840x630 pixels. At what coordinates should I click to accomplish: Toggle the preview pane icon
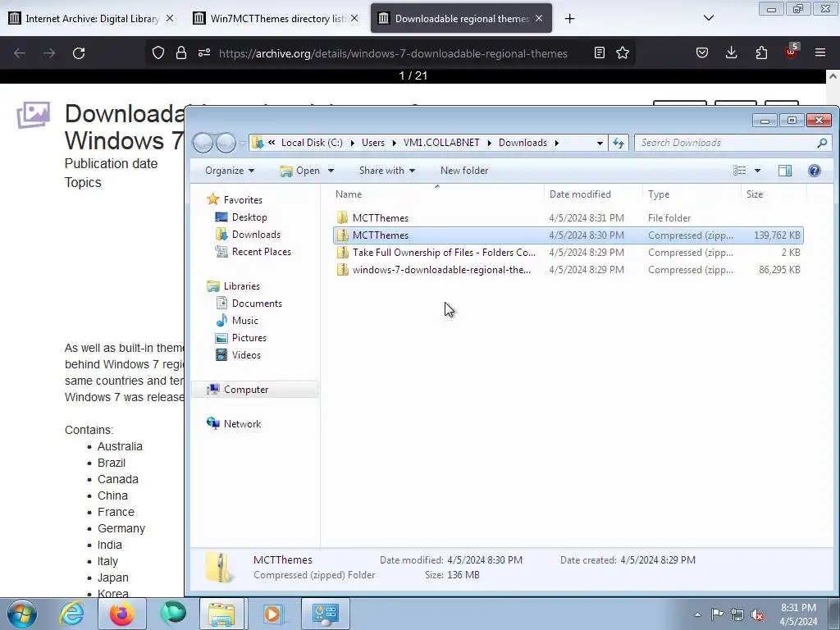(x=785, y=171)
